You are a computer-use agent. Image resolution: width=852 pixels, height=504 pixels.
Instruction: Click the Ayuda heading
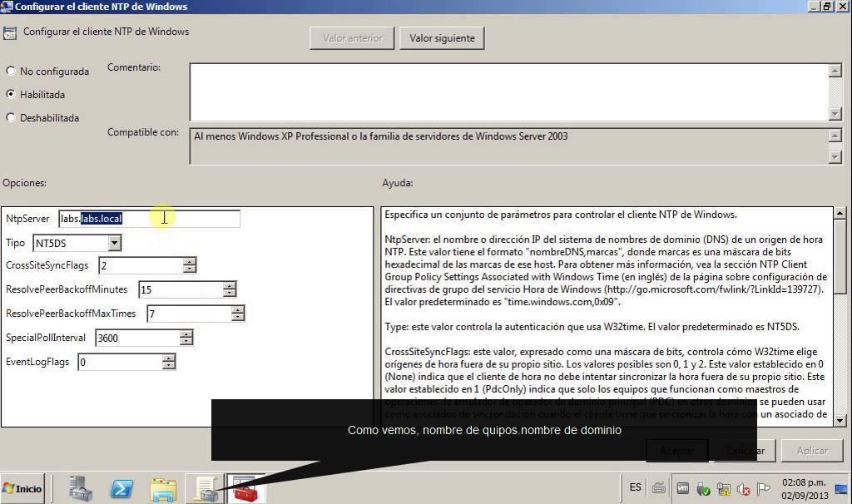click(x=397, y=183)
